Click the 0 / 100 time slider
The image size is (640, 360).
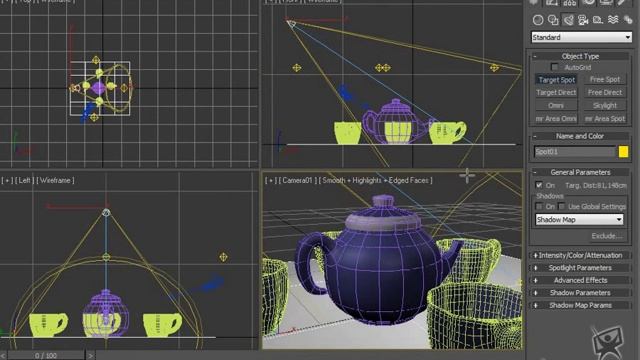click(46, 356)
